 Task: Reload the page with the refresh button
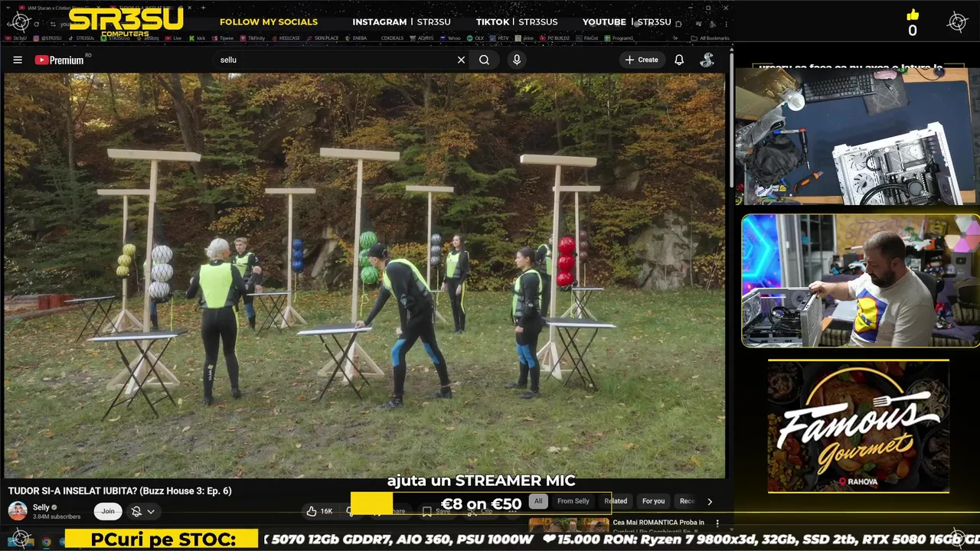pyautogui.click(x=36, y=24)
